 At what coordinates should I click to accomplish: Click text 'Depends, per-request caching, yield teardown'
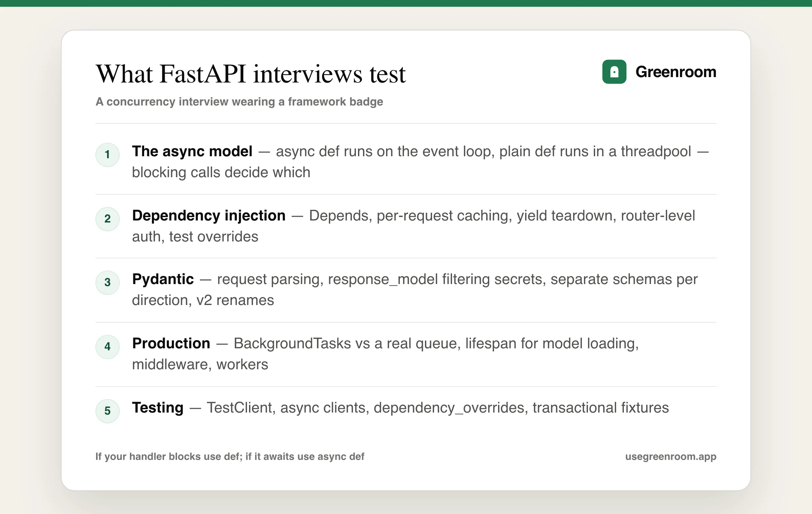coord(463,216)
